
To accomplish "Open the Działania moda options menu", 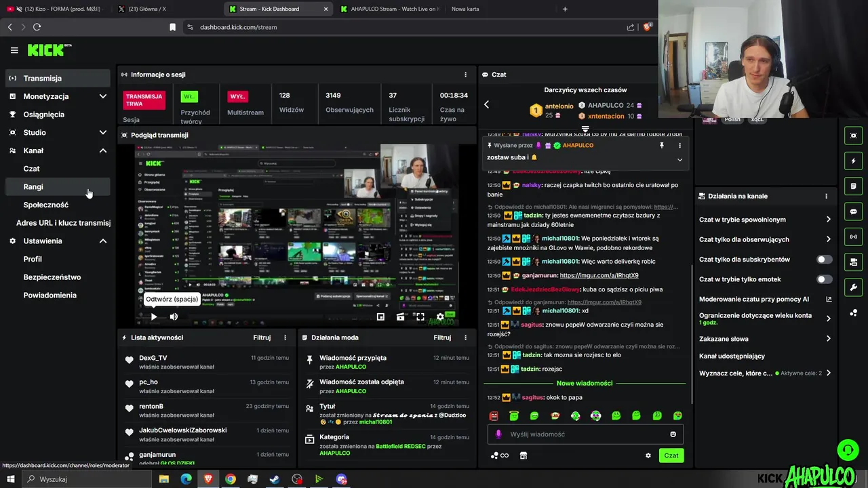I will click(465, 338).
